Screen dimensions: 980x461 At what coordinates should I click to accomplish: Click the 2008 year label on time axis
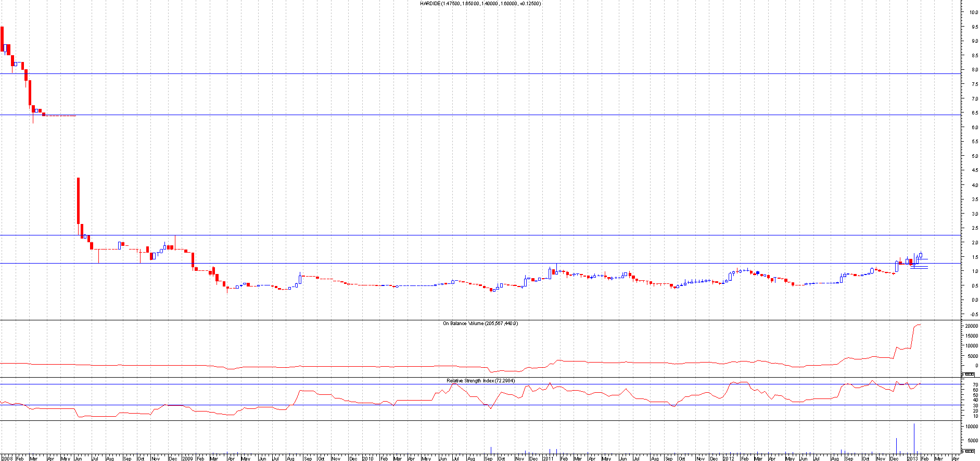click(7, 458)
